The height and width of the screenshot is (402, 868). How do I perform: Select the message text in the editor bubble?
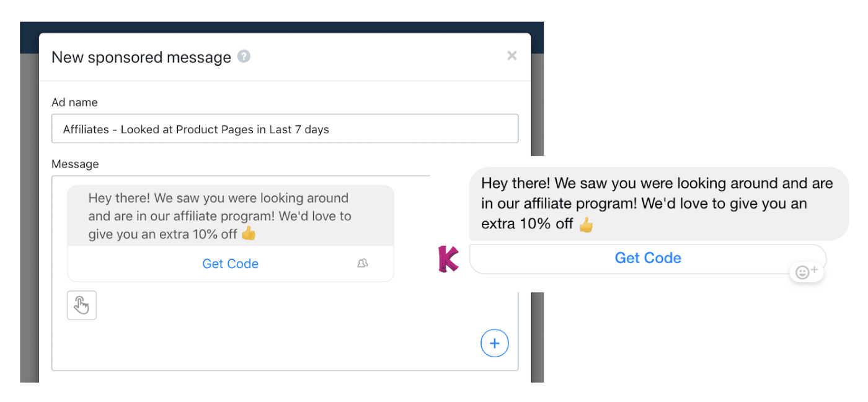pyautogui.click(x=219, y=216)
